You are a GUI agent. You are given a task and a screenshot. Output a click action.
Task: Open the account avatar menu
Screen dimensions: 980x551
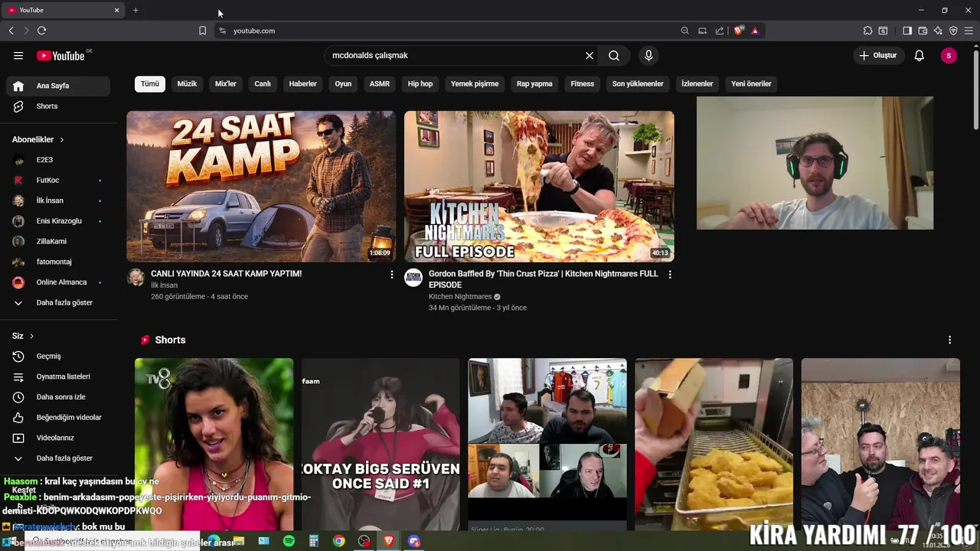point(949,55)
